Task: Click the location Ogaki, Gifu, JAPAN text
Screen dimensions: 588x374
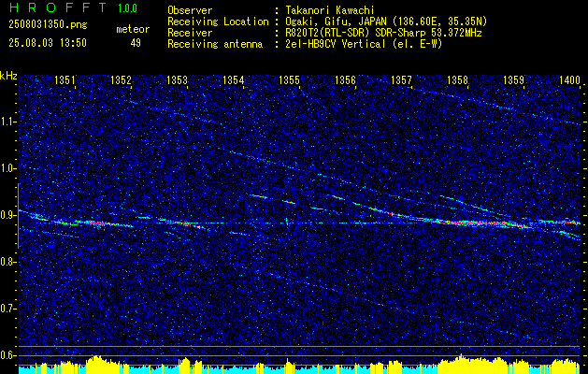Action: (386, 22)
